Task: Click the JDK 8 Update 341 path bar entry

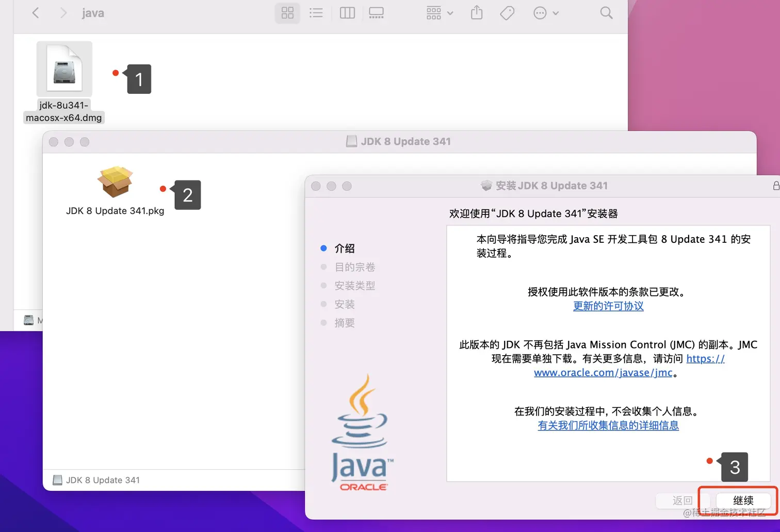Action: (x=96, y=480)
